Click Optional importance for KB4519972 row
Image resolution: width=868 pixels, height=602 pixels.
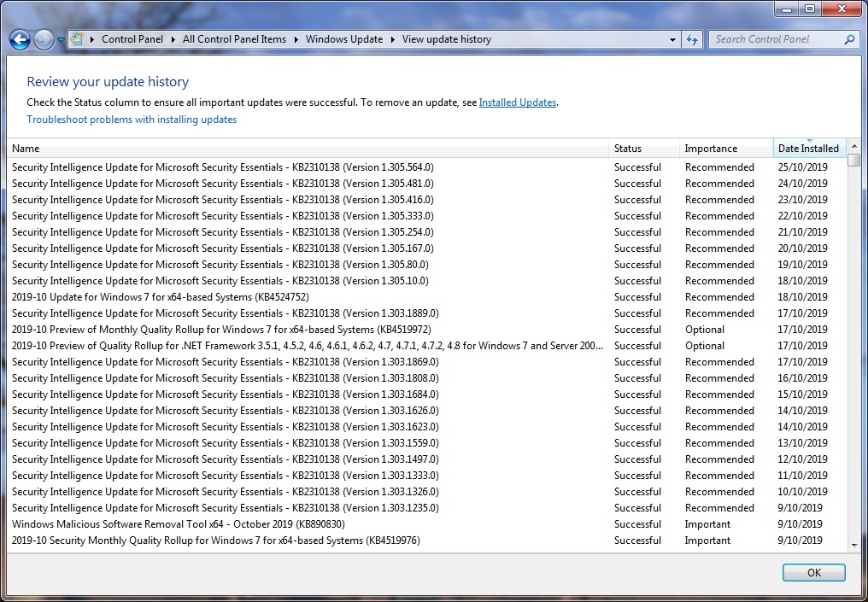coord(704,330)
